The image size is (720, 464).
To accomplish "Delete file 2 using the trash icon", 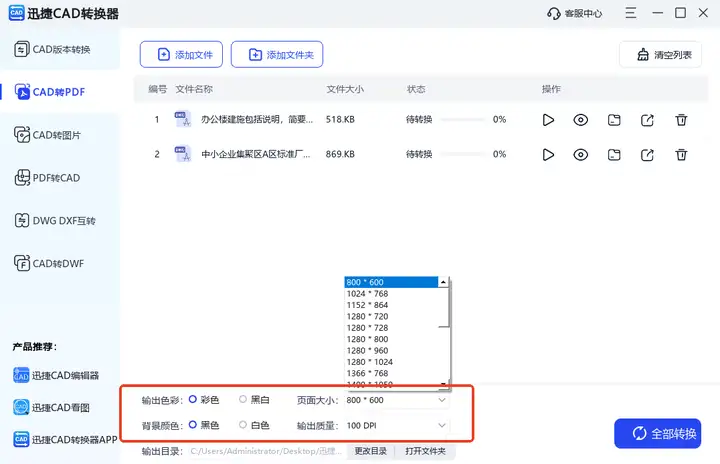I will click(681, 155).
